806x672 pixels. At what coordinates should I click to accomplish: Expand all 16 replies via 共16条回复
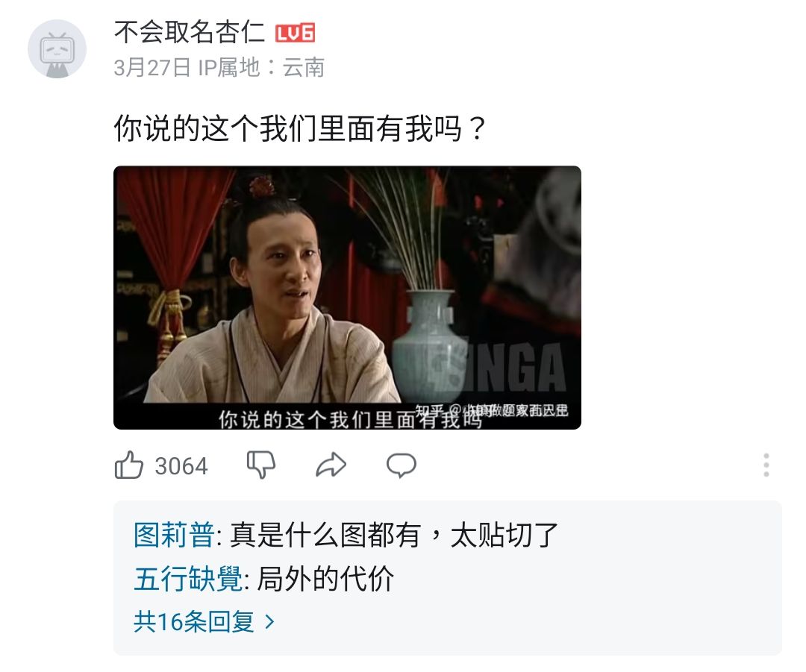(x=204, y=621)
